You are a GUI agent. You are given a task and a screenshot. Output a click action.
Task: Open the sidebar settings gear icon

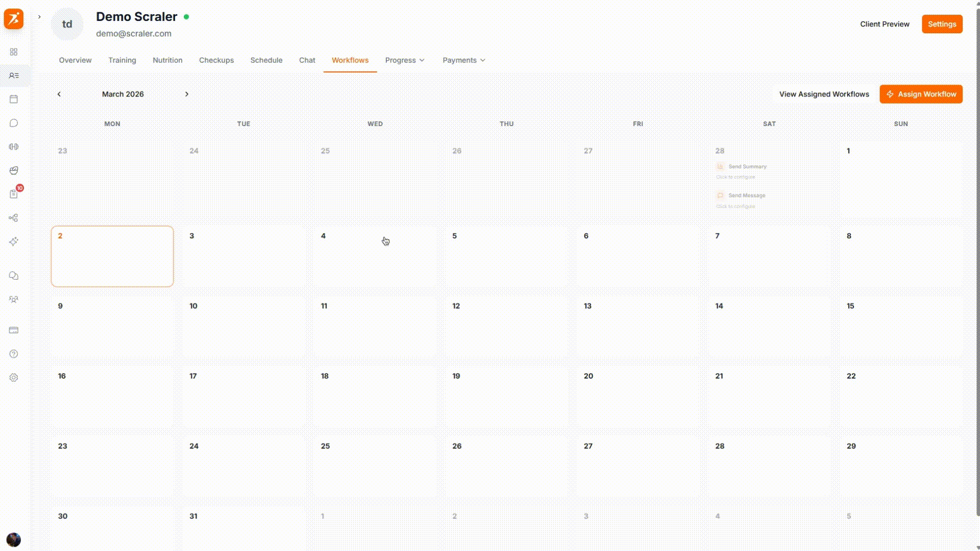click(14, 378)
